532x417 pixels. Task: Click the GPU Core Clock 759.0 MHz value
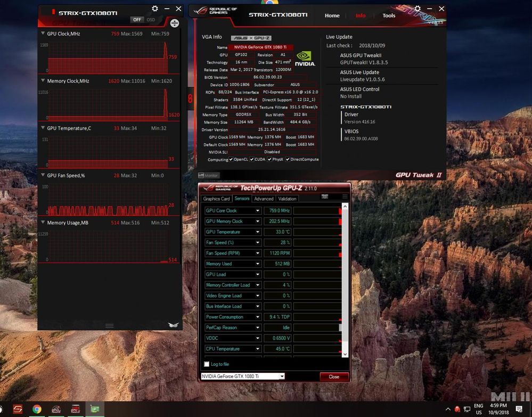coord(277,211)
